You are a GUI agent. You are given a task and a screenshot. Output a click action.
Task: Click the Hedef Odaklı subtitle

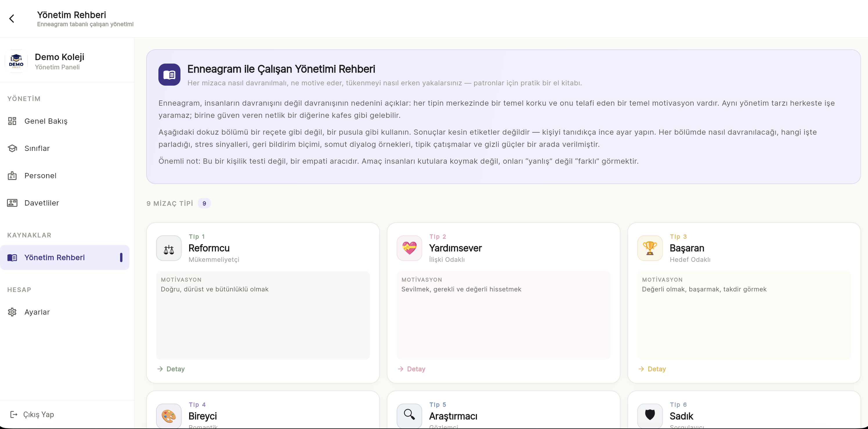(690, 259)
